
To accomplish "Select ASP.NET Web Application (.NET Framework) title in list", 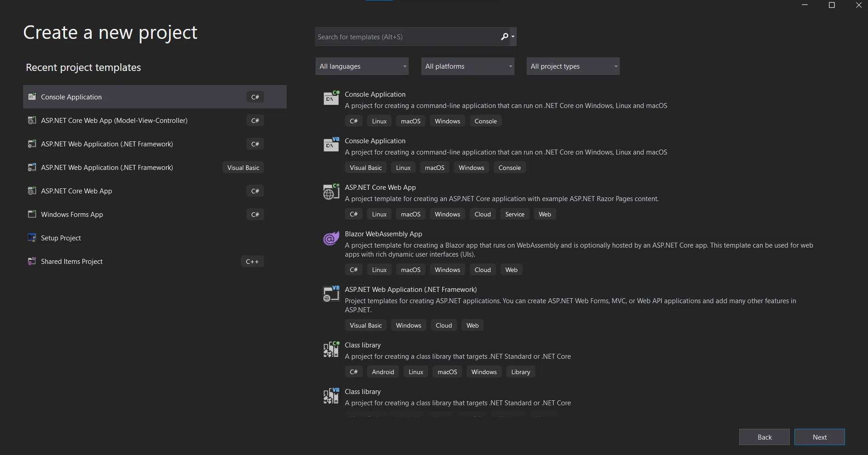I will (410, 289).
